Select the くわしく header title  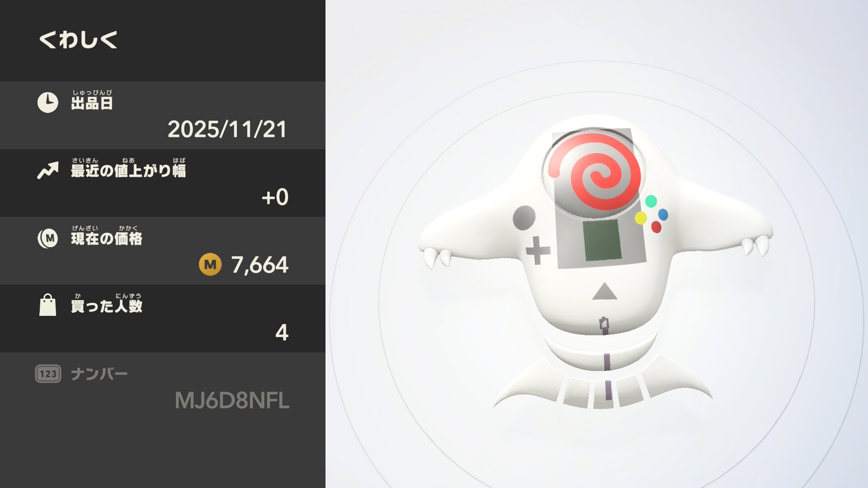point(78,39)
